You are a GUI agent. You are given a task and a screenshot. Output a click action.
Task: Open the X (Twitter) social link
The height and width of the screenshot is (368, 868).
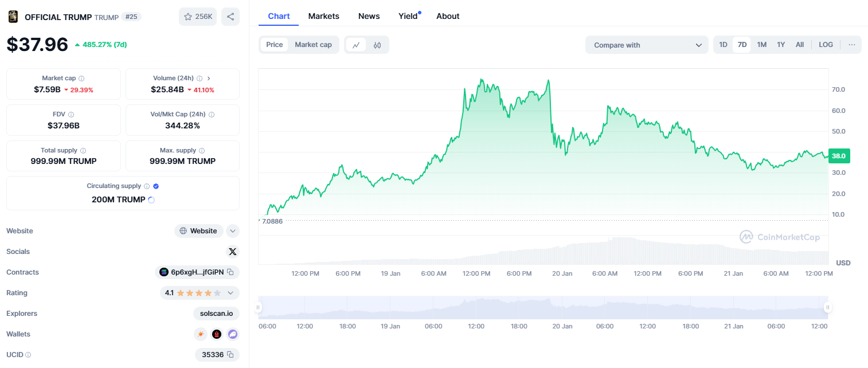[x=232, y=252]
